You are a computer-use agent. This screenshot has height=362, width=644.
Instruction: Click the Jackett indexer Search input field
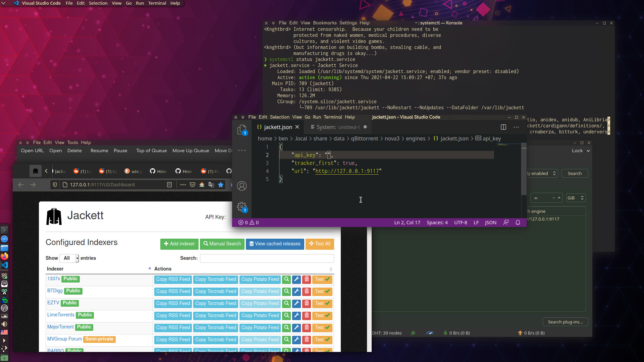(x=267, y=258)
